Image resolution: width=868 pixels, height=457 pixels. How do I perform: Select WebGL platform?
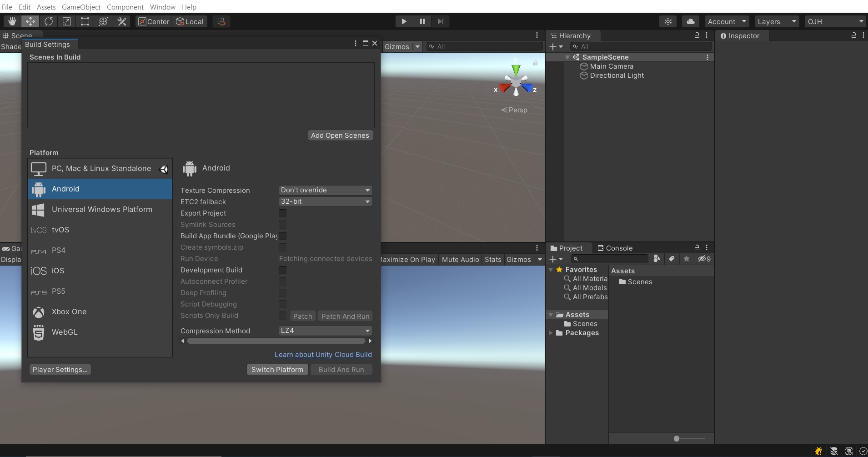click(100, 332)
